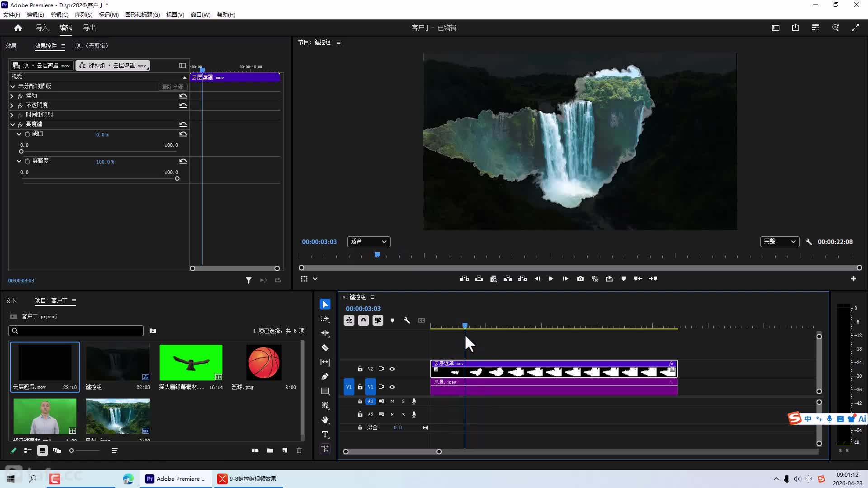This screenshot has width=868, height=488.
Task: Select the 云层遮罩.mov clip on V2
Action: [x=554, y=369]
